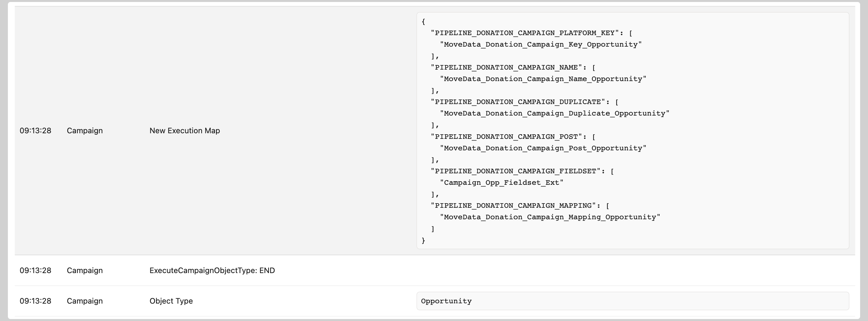Click the Campaign_Opp_Fieldset_Ext value
The width and height of the screenshot is (868, 321).
(501, 182)
